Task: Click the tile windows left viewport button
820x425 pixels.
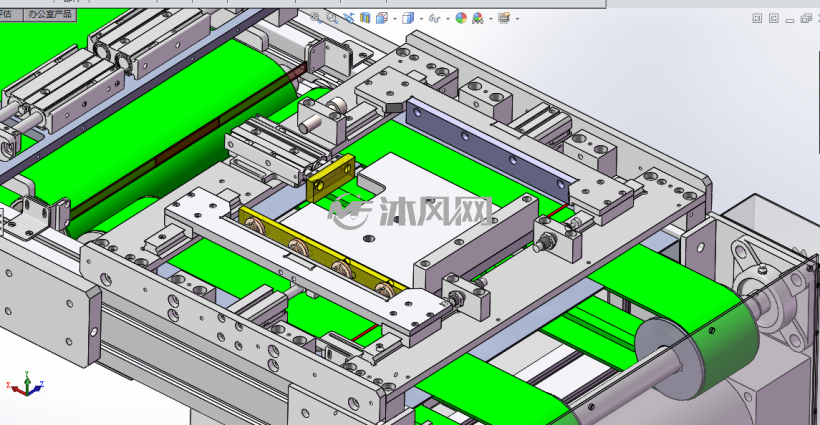Action: (757, 18)
